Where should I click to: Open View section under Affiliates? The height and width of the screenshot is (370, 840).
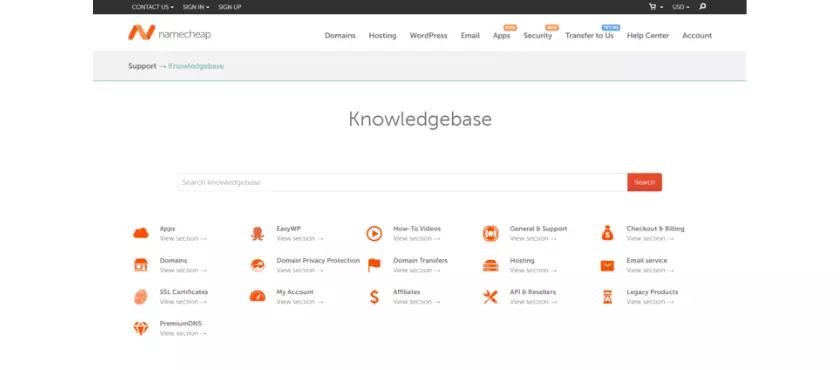(x=416, y=301)
